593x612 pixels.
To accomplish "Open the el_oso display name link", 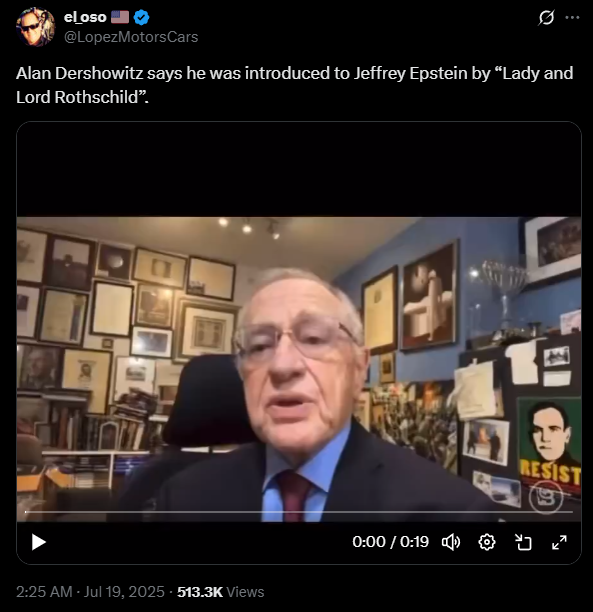I will (85, 17).
